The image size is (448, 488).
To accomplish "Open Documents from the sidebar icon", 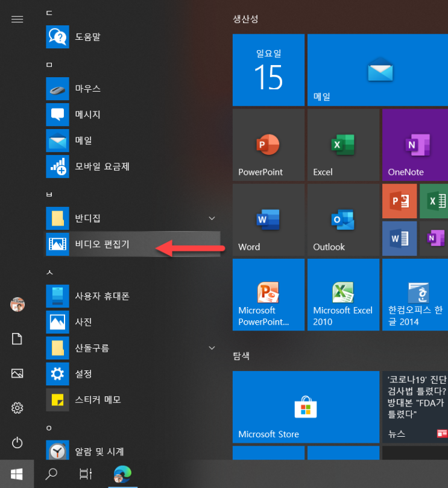I will click(x=17, y=338).
